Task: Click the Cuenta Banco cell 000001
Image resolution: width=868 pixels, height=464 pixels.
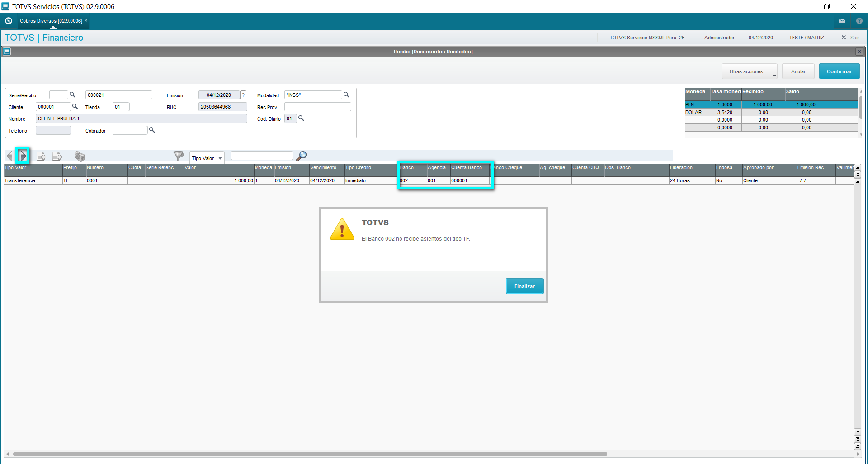Action: 470,180
